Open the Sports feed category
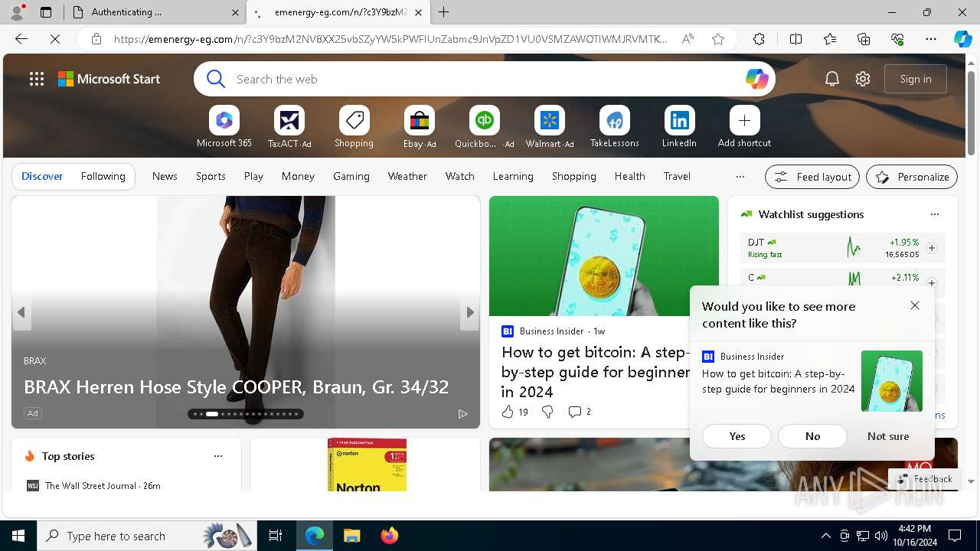Viewport: 980px width, 551px height. 211,176
